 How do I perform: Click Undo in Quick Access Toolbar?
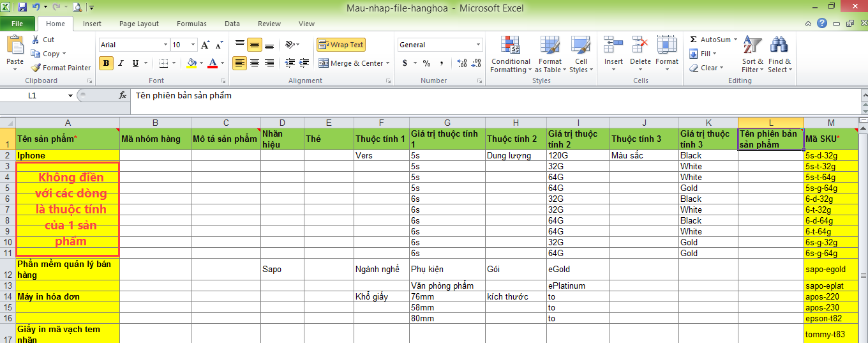pyautogui.click(x=36, y=8)
